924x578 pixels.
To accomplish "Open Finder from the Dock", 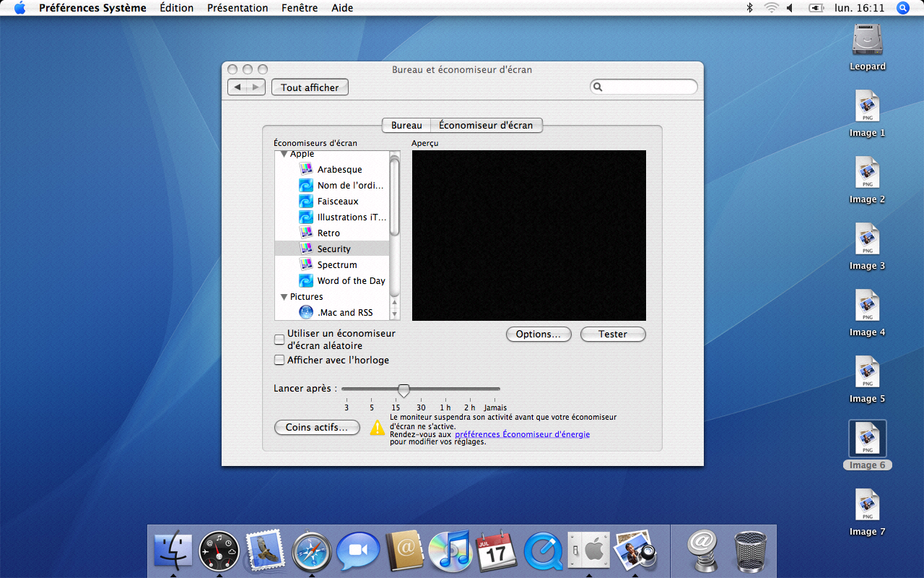I will tap(173, 551).
